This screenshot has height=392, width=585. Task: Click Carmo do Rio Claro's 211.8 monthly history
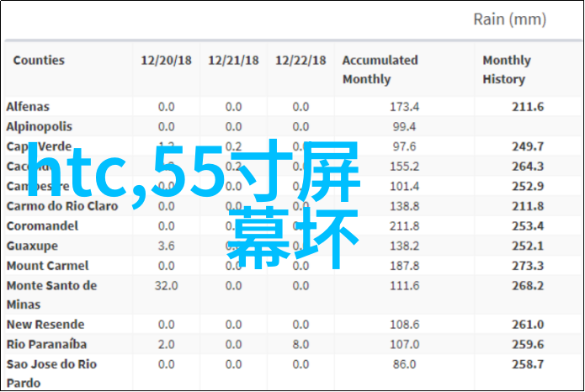click(528, 206)
